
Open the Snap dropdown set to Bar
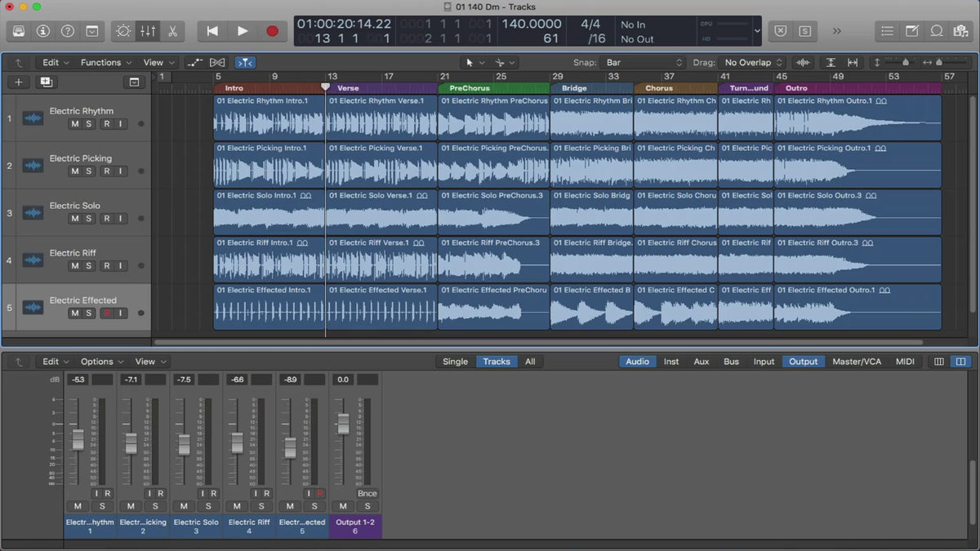click(x=643, y=63)
